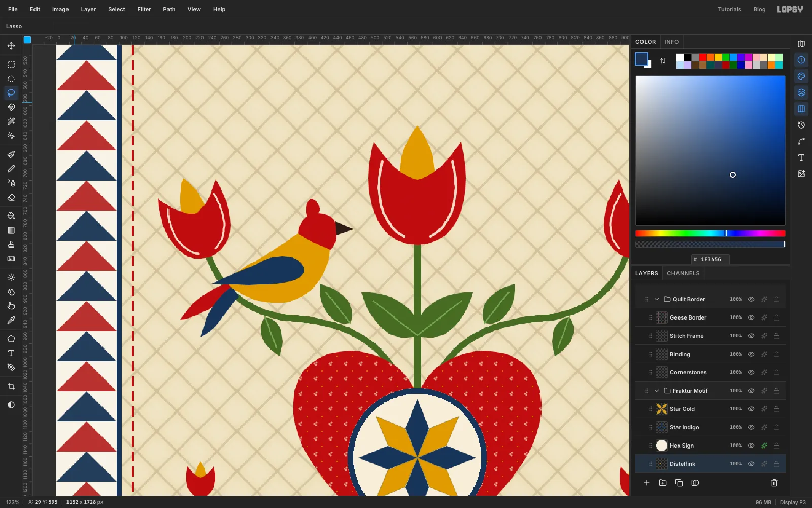812x508 pixels.
Task: Select the Paint Bucket tool
Action: pos(11,216)
